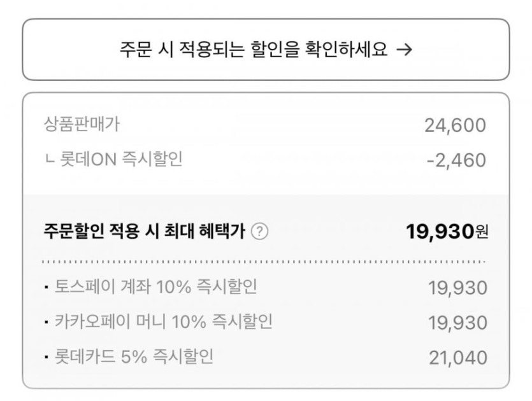The height and width of the screenshot is (401, 532).
Task: Click the bold 19,930원 maximum benefit price
Action: (447, 232)
